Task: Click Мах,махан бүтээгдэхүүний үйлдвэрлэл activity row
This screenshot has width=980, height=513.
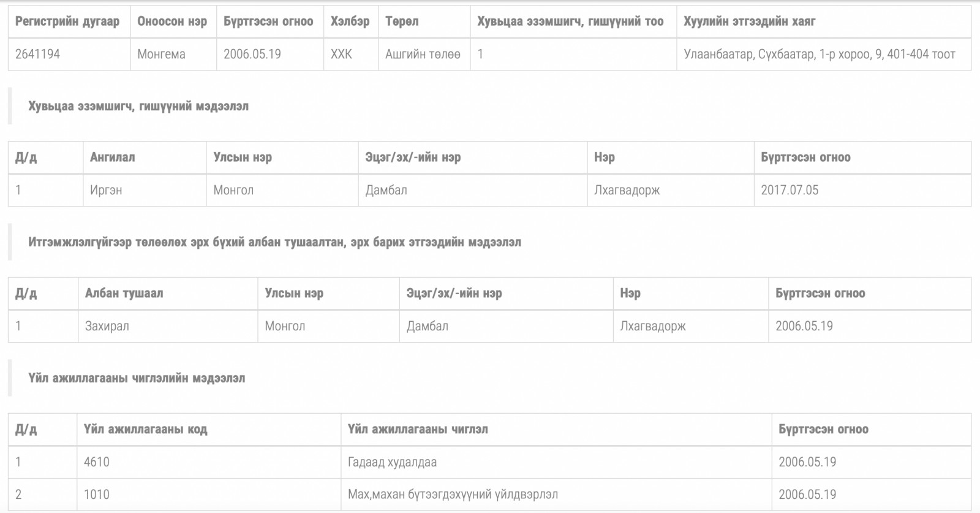Action: pos(490,495)
